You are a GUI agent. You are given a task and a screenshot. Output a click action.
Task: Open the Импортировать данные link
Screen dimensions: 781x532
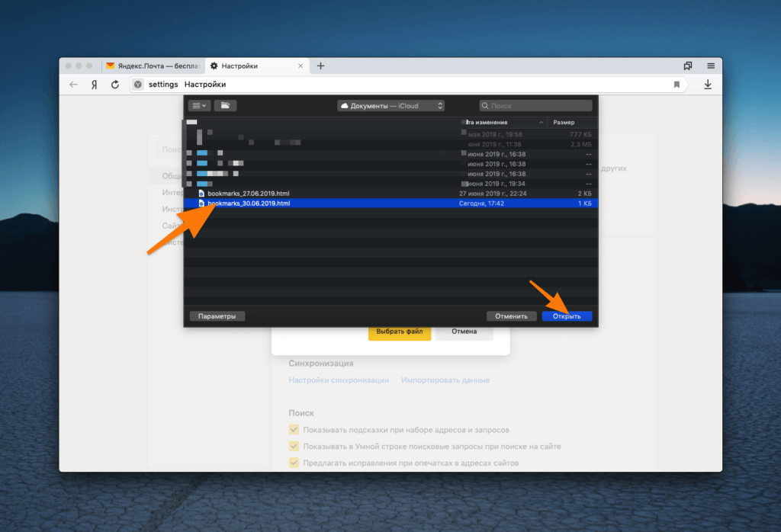pyautogui.click(x=445, y=380)
